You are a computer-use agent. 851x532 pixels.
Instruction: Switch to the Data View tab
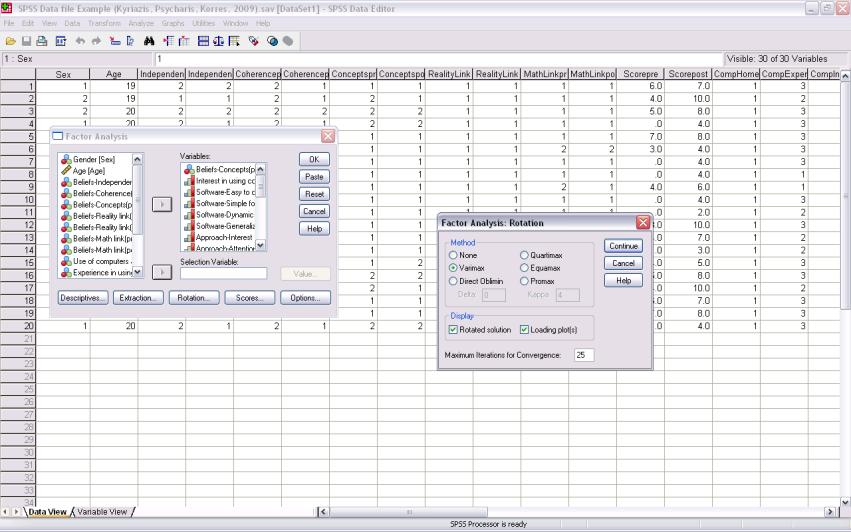(x=47, y=511)
